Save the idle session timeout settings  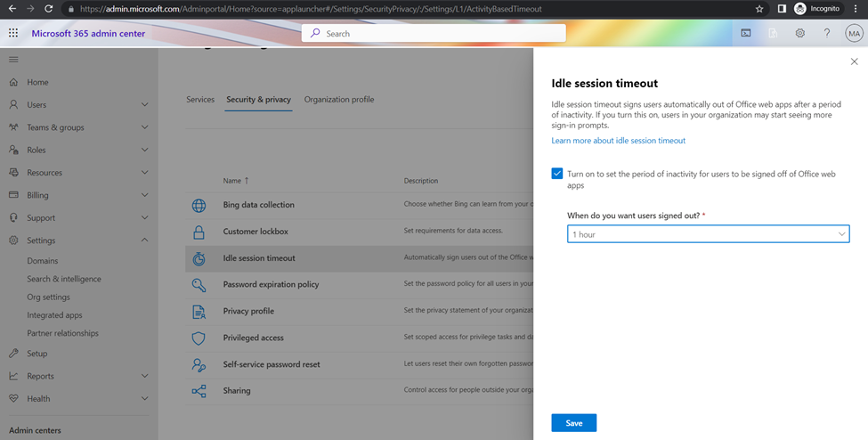[x=574, y=423]
